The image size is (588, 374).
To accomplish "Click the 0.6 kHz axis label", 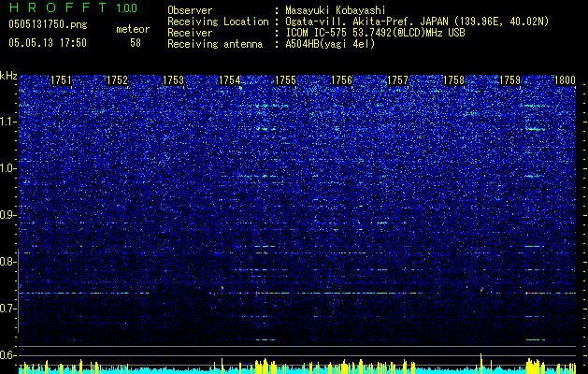I will click(8, 355).
